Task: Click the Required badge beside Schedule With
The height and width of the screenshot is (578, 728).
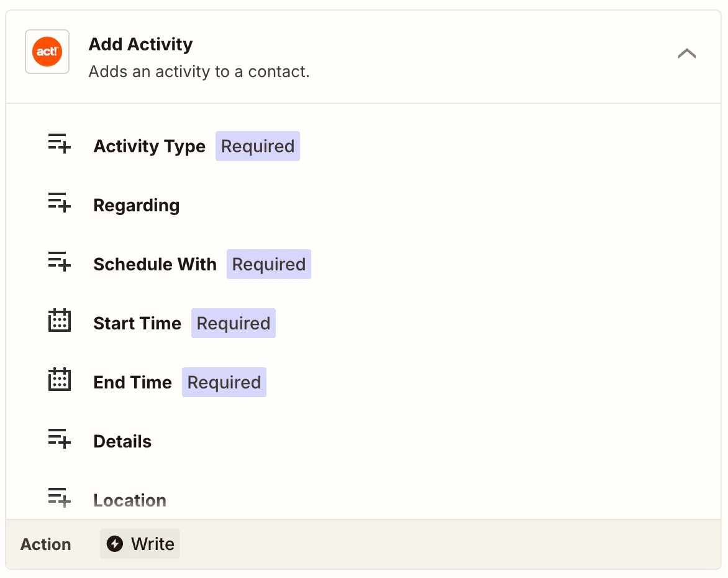Action: pyautogui.click(x=268, y=265)
